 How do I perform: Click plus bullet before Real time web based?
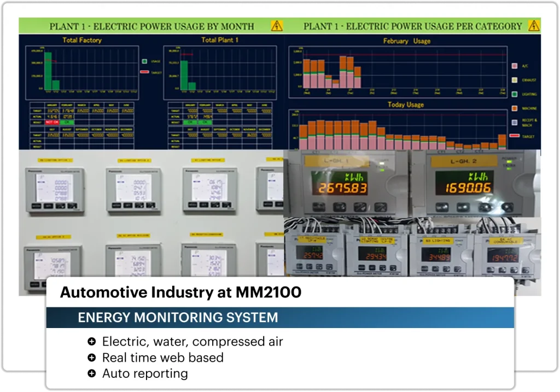tap(92, 358)
